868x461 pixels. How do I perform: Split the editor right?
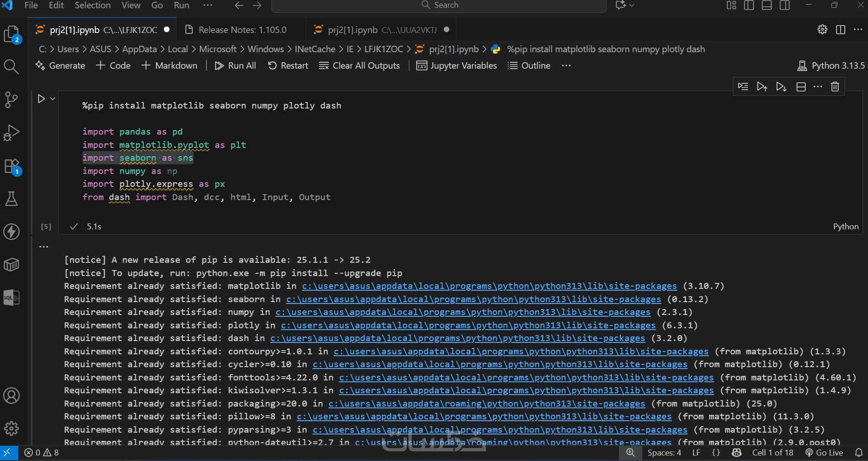tap(841, 30)
